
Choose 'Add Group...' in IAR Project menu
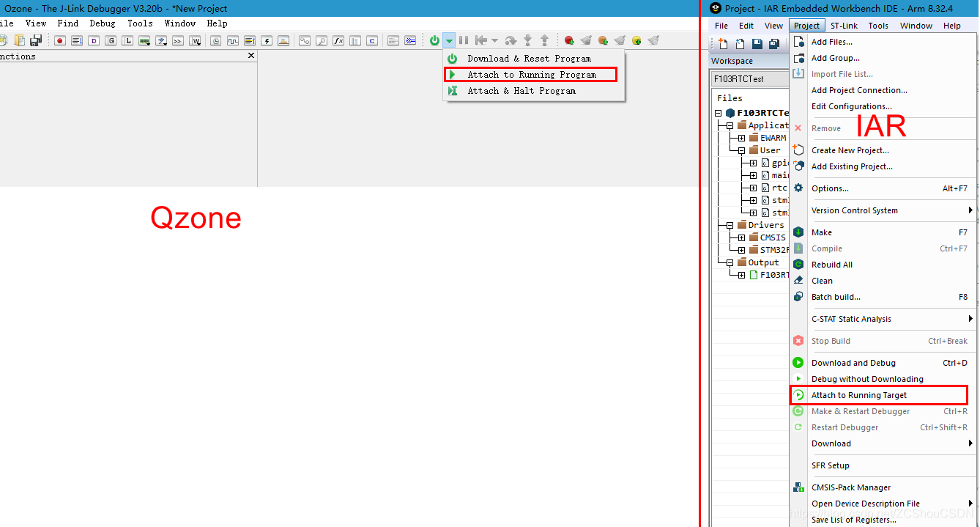883,58
